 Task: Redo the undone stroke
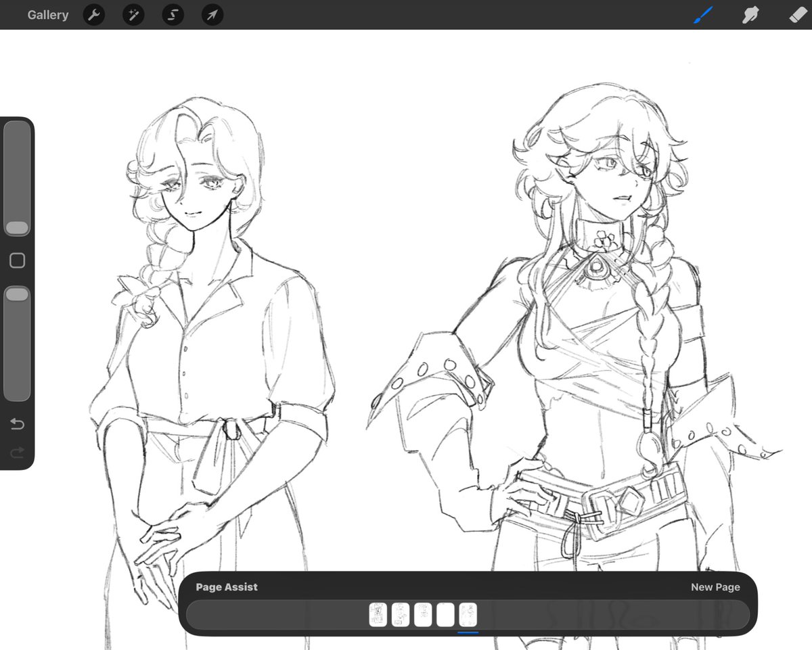click(17, 451)
